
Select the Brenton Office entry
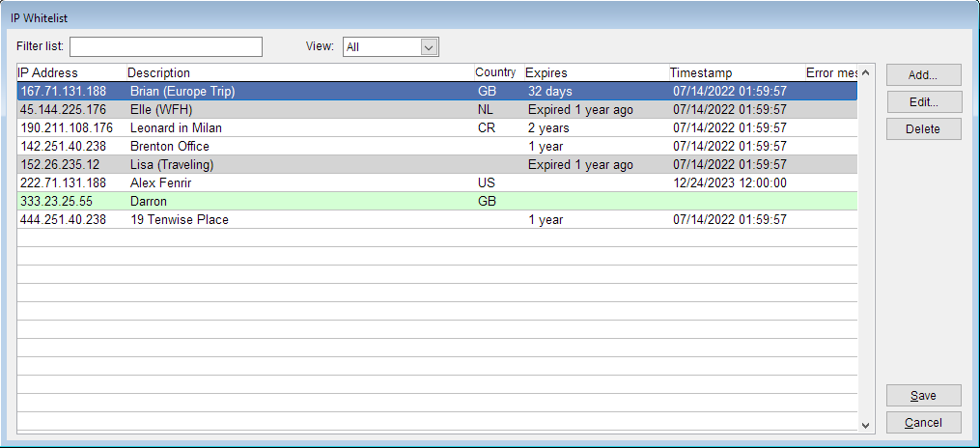169,146
